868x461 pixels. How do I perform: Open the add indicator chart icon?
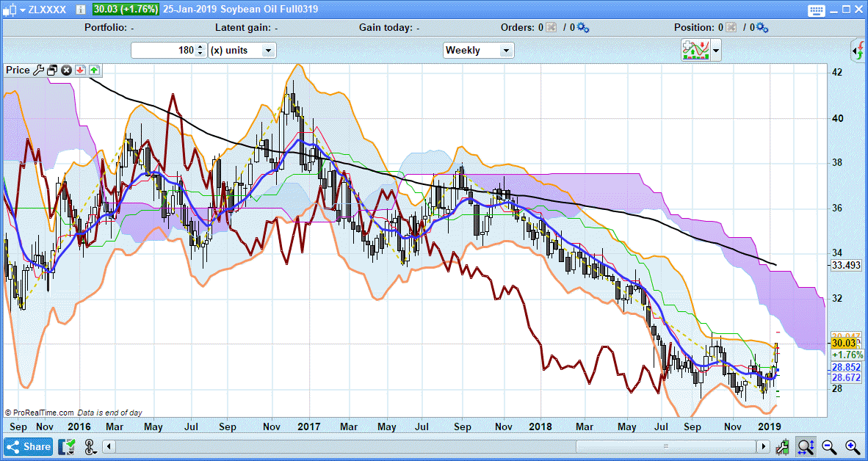[696, 51]
